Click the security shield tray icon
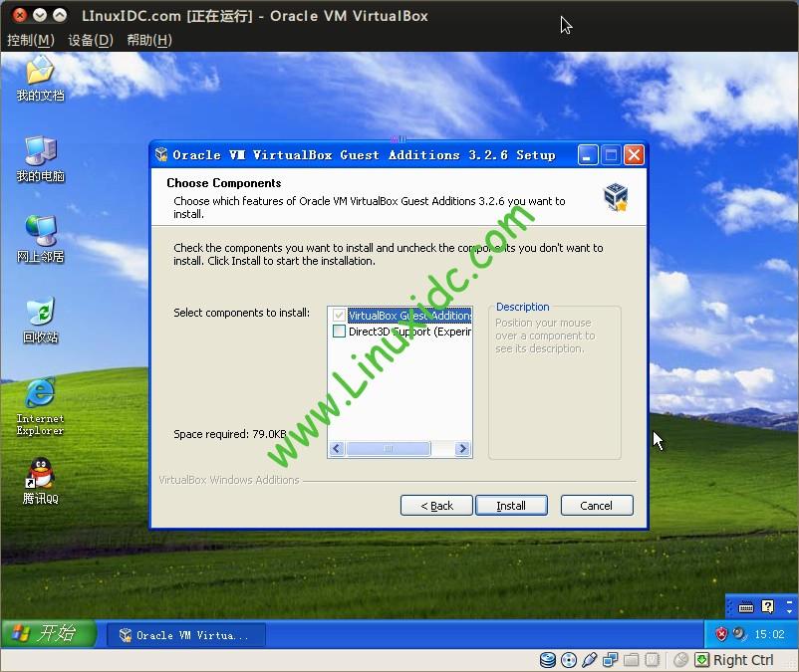Image resolution: width=799 pixels, height=672 pixels. pyautogui.click(x=721, y=634)
